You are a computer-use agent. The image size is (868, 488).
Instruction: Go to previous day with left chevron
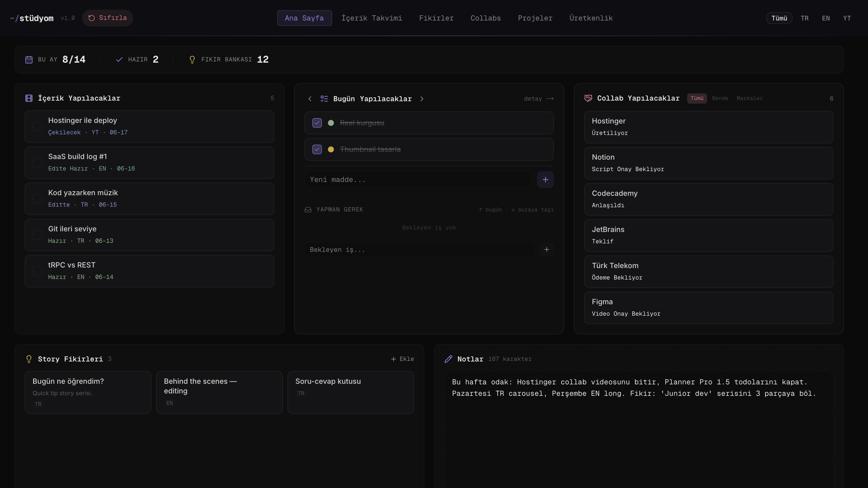(x=310, y=99)
